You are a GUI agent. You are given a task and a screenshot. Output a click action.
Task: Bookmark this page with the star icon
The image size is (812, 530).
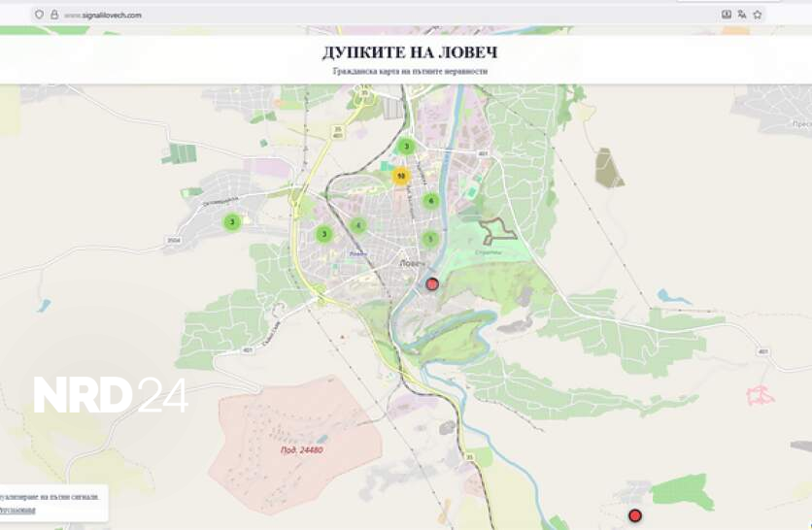point(758,15)
